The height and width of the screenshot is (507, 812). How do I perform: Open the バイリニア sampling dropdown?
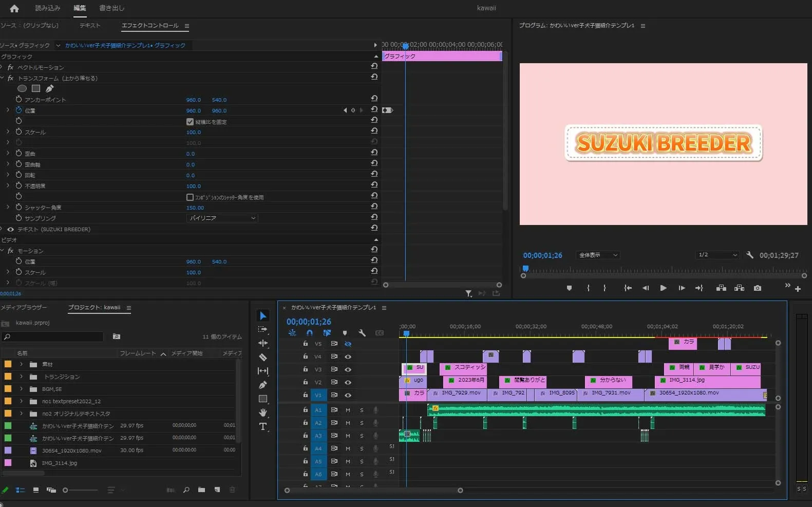[222, 218]
